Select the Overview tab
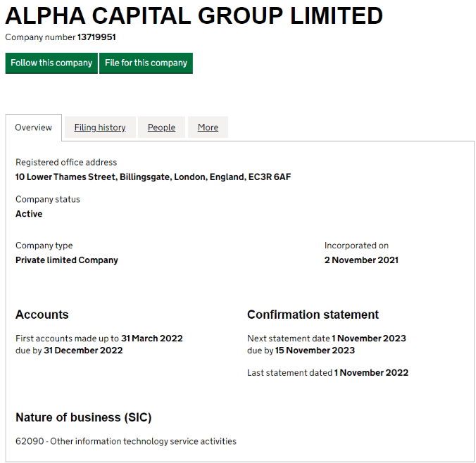This screenshot has width=476, height=463. (x=34, y=127)
